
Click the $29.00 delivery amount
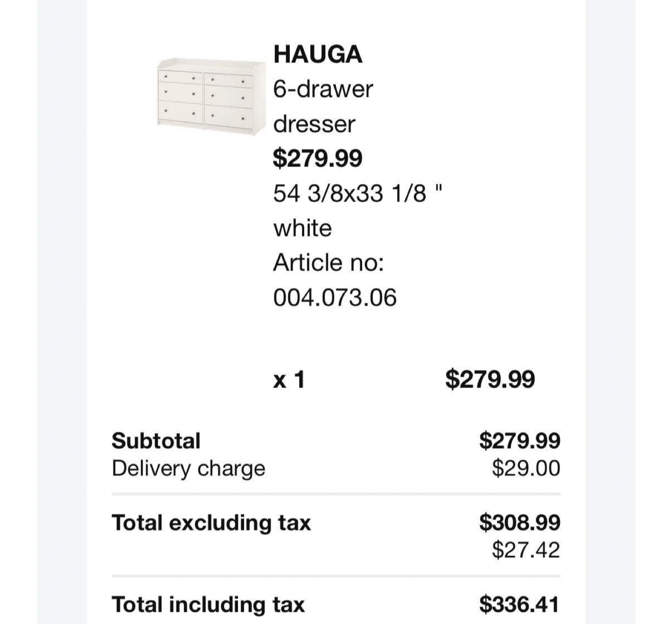[x=525, y=468]
